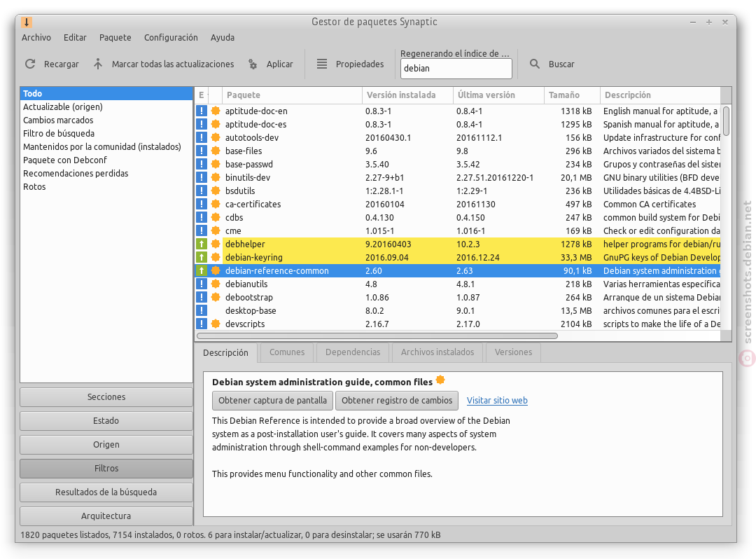Click status icon of desktop-base row
The width and height of the screenshot is (756, 559).
[x=201, y=310]
